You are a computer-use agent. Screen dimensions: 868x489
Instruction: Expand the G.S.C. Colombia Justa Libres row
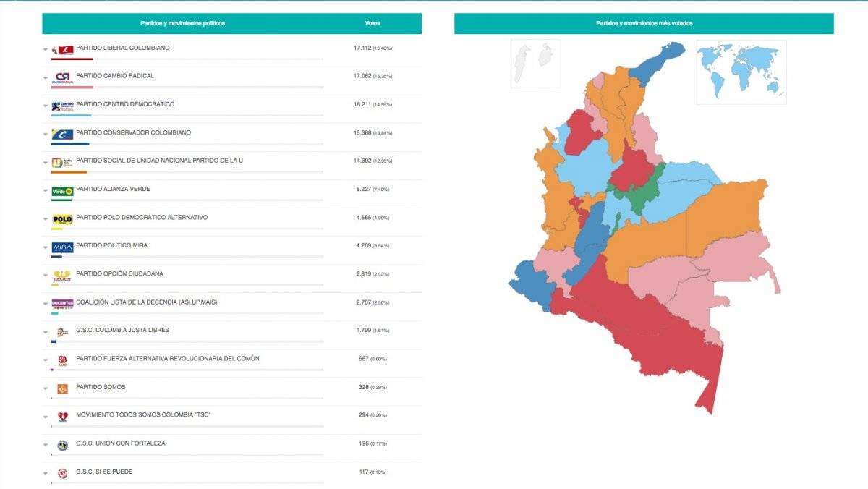(45, 333)
